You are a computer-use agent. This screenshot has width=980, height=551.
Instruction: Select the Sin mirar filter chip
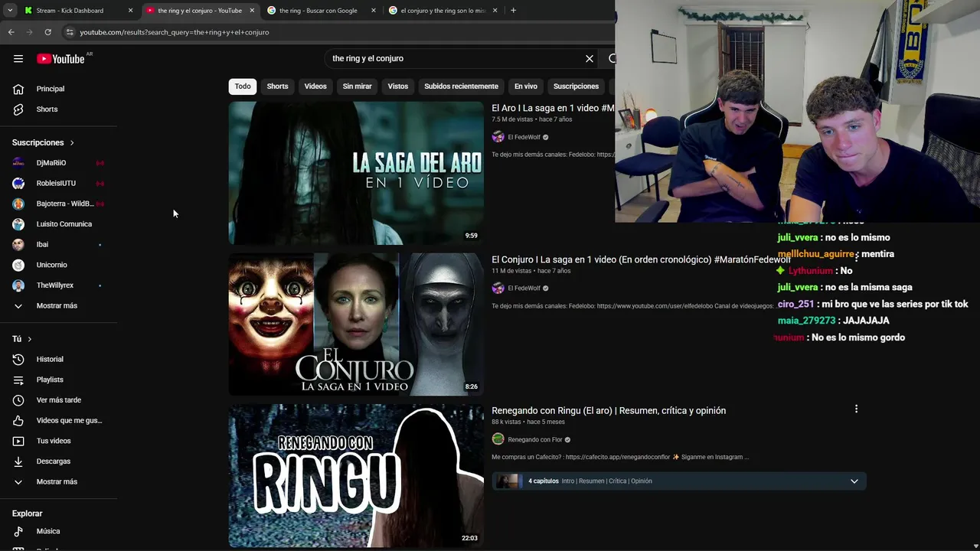click(357, 86)
